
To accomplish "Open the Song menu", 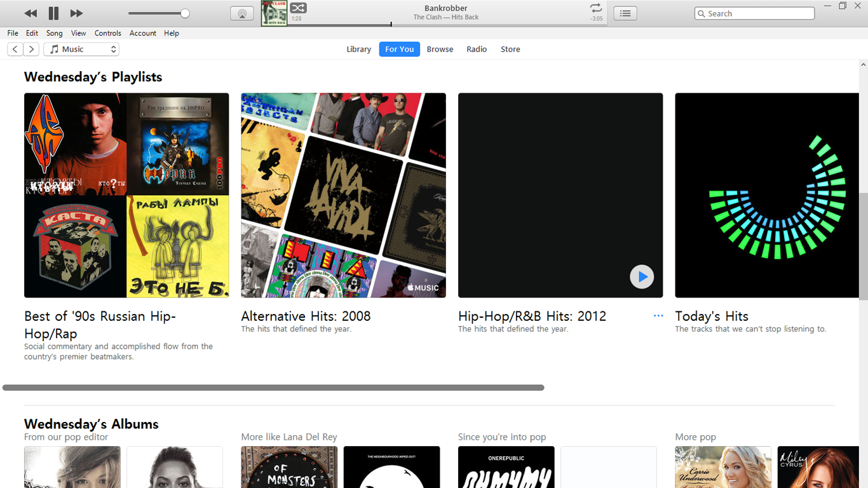I will coord(55,33).
